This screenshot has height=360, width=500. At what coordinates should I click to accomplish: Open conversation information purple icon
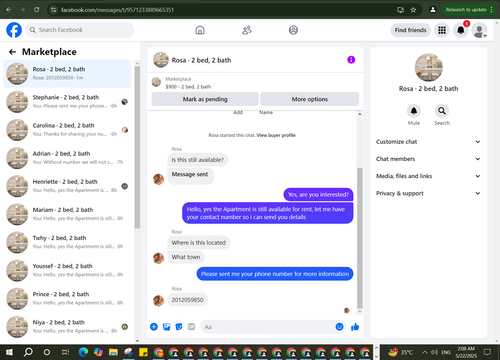351,60
